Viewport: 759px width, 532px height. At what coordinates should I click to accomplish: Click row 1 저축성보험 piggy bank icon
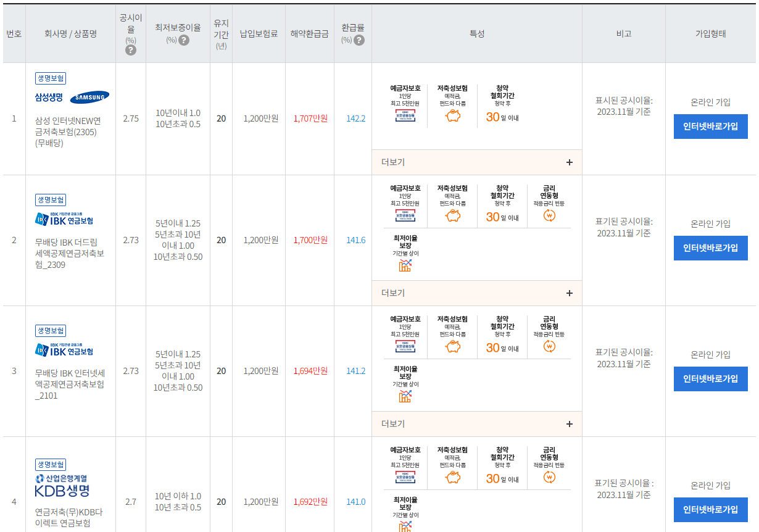coord(452,115)
